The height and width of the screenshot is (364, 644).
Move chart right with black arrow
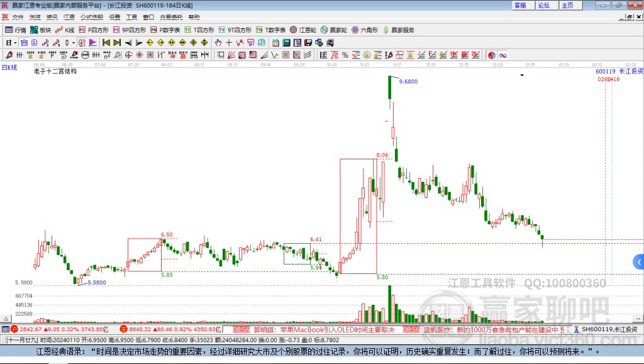(139, 43)
